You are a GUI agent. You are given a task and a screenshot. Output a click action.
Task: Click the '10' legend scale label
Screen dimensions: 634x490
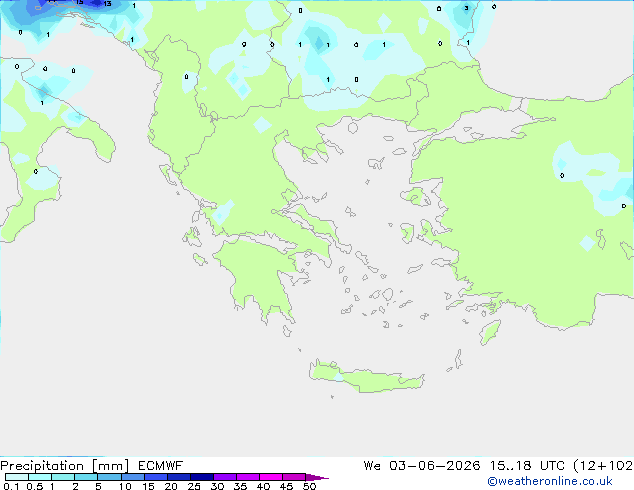125,486
